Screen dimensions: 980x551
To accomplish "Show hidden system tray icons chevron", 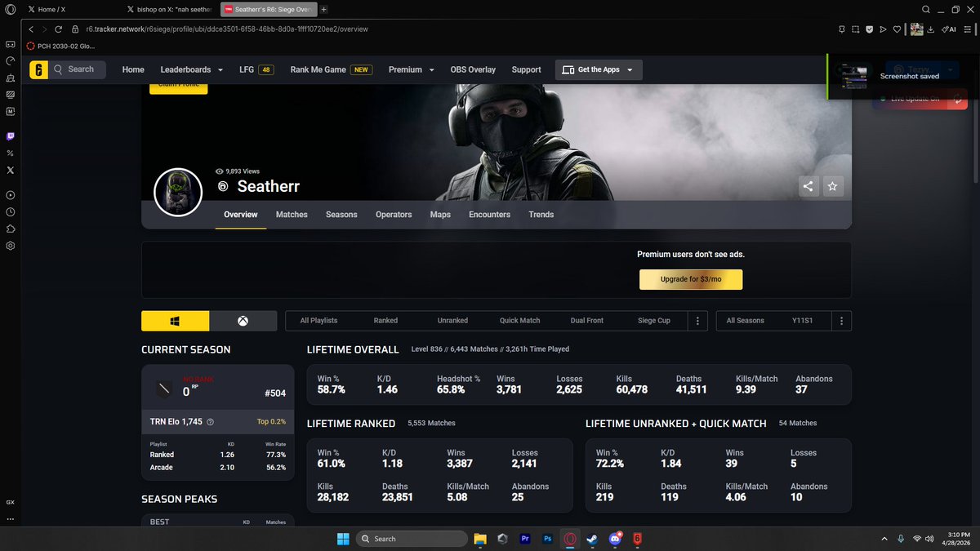I will click(x=884, y=539).
